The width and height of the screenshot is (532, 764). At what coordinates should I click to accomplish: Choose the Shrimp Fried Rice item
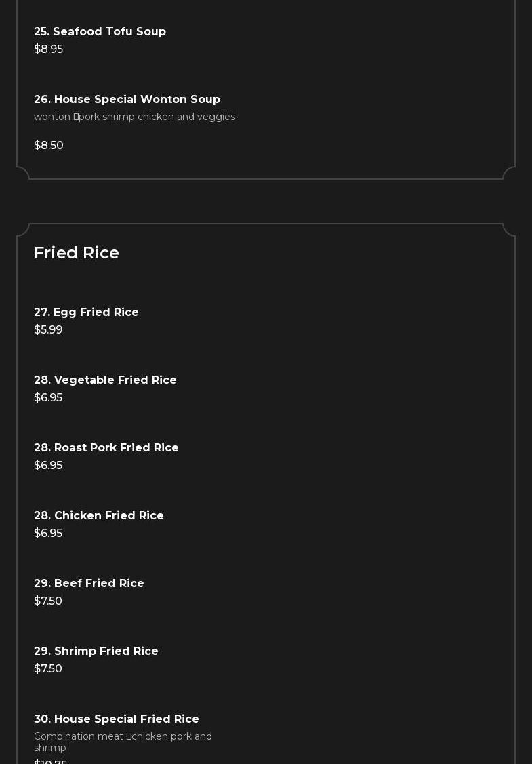click(96, 651)
